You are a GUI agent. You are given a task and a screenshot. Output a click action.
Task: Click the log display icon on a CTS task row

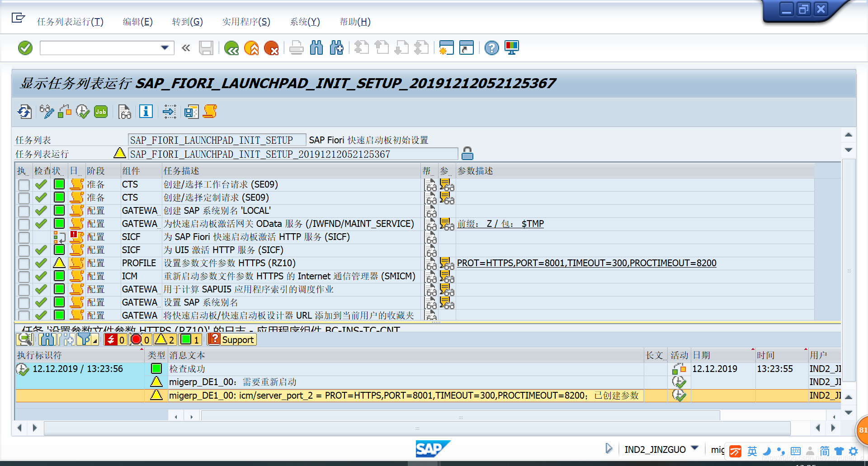[76, 184]
